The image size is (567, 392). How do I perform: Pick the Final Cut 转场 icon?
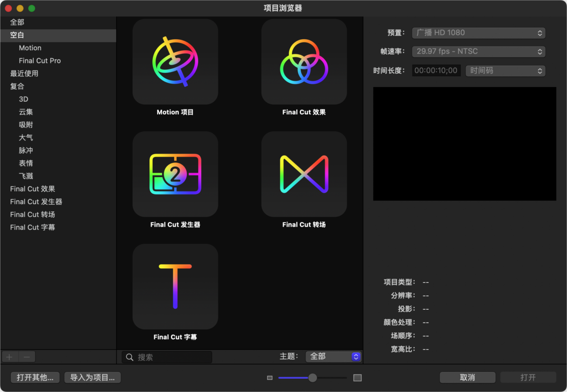304,174
